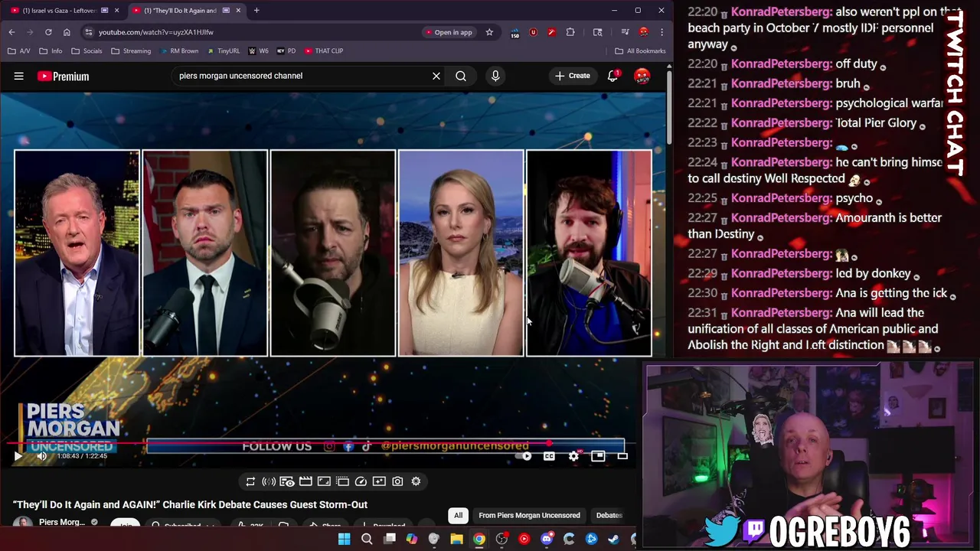Mute the video volume speaker

41,456
